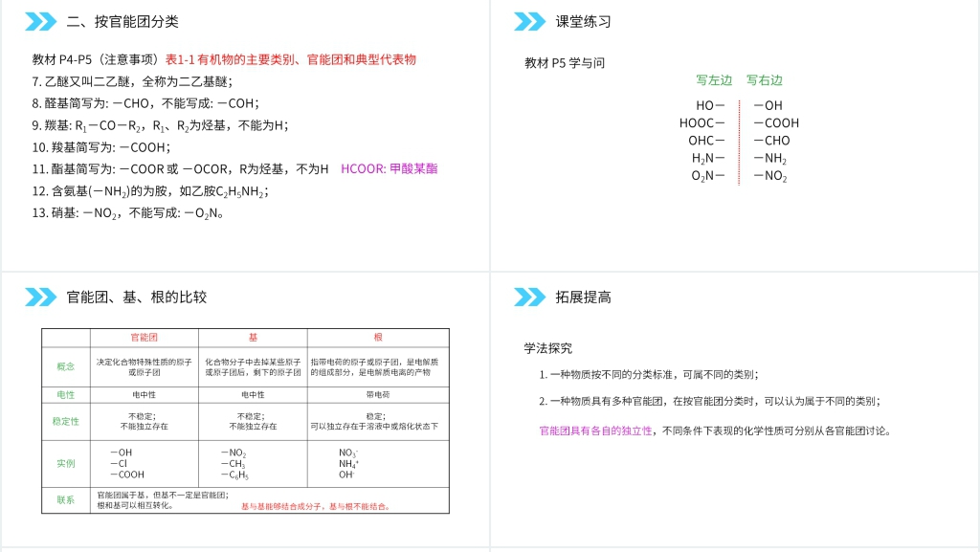This screenshot has height=552, width=980.
Task: Click the blue chevron icon beside 二、按官能团分类
Action: 40,22
